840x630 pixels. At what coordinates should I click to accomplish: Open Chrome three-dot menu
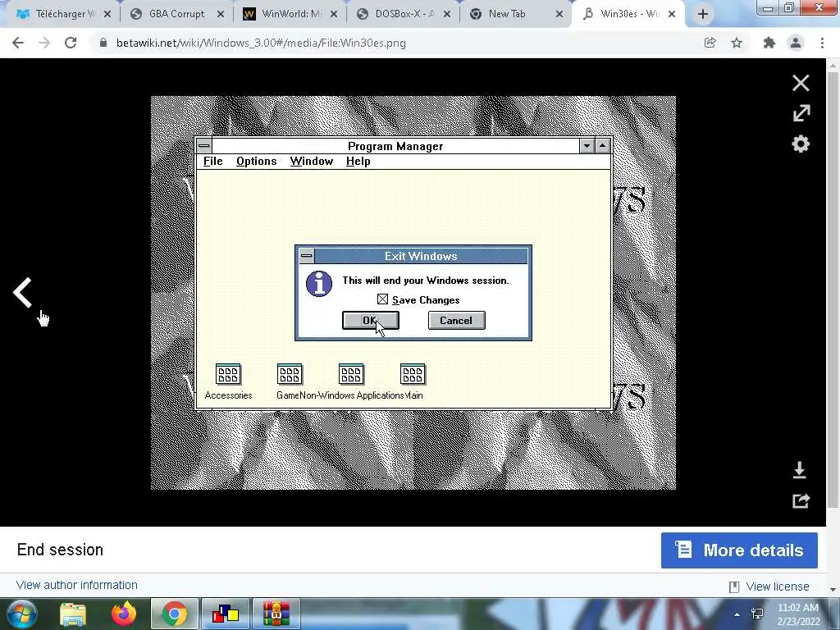822,43
